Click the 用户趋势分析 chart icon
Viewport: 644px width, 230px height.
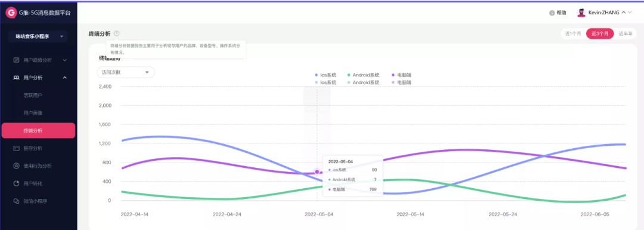(17, 60)
